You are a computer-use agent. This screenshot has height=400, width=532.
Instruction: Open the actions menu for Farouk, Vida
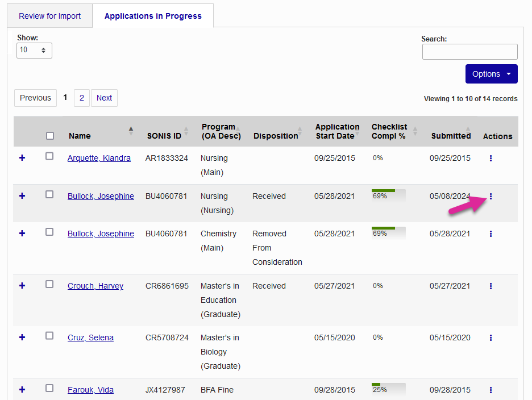click(x=491, y=390)
